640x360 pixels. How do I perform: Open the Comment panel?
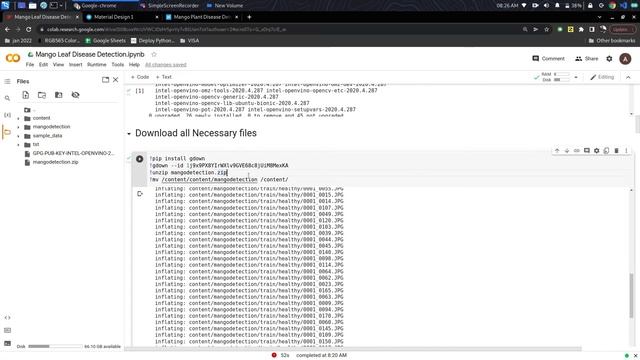pos(548,59)
